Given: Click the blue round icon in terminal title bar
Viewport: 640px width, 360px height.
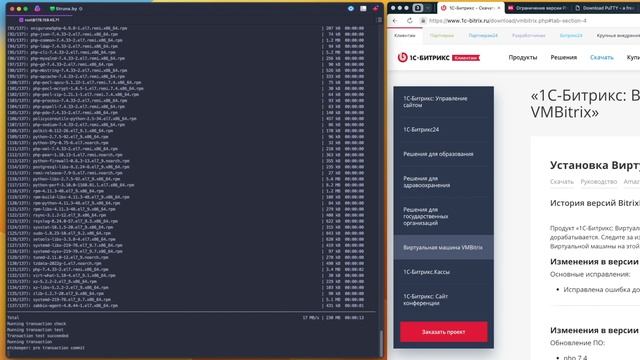Looking at the screenshot, I should 351,8.
